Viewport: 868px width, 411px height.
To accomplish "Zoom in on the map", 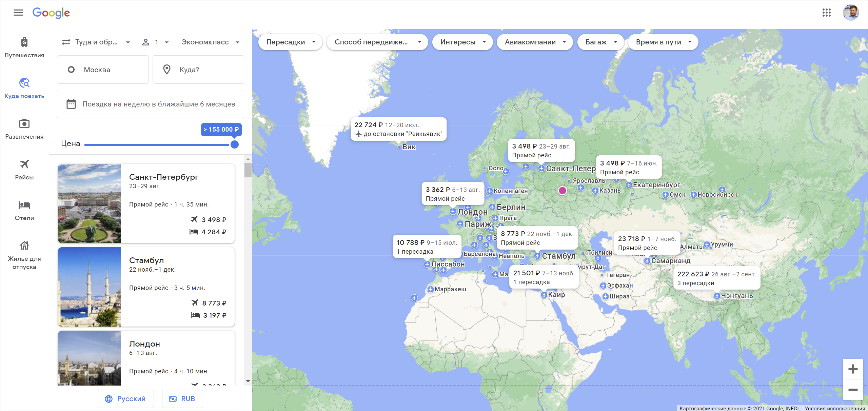I will [853, 369].
